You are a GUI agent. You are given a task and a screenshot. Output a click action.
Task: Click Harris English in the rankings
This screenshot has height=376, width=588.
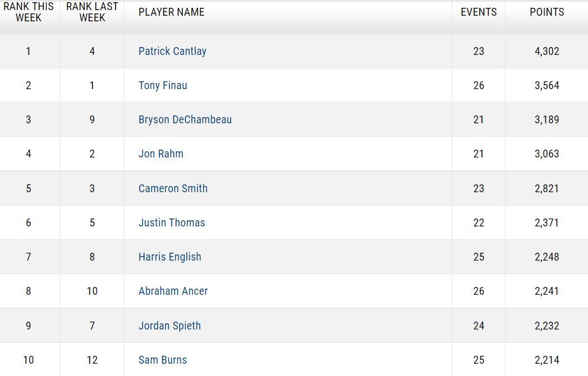(170, 257)
